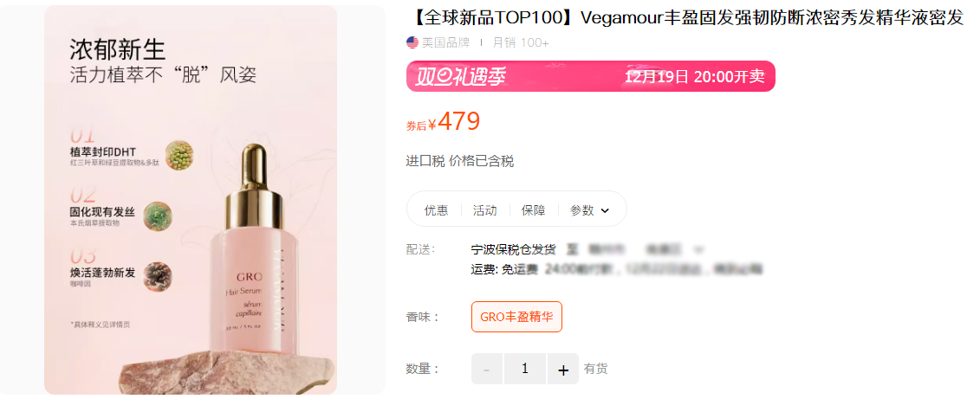Image resolution: width=980 pixels, height=399 pixels.
Task: Open the 活动 tab
Action: (485, 210)
